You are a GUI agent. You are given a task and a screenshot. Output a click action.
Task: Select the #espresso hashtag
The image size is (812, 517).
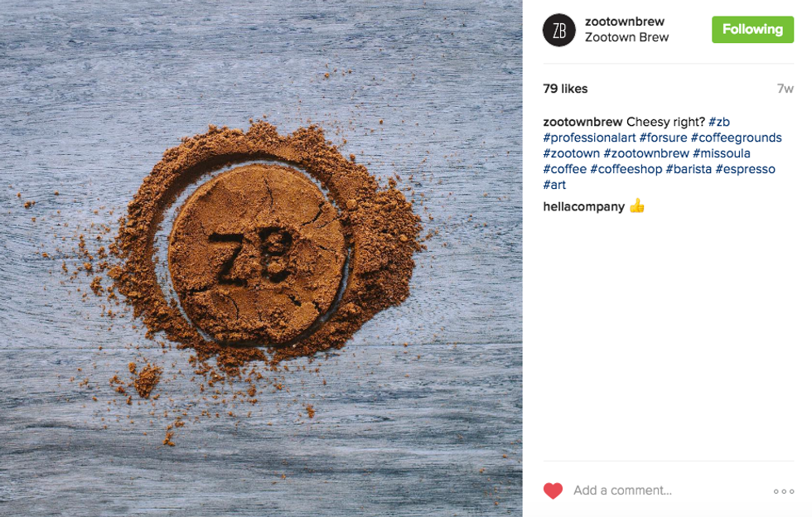(x=745, y=169)
